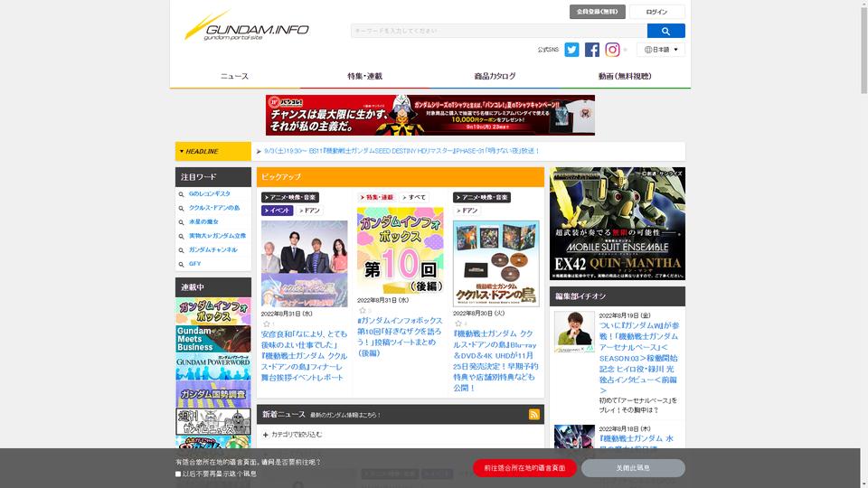Screen dimensions: 868x488
Task: Open the 商品カタログ navigation tab
Action: pyautogui.click(x=495, y=76)
